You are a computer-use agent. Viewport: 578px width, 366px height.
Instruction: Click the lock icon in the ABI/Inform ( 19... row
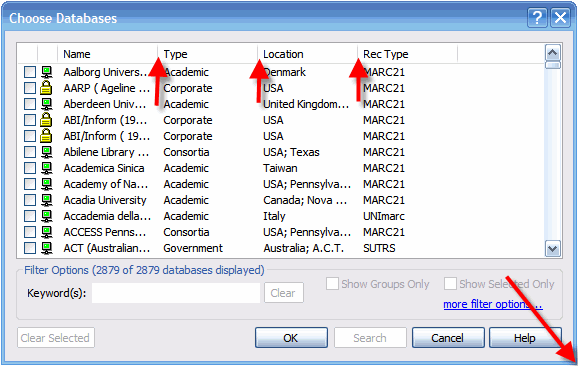(46, 136)
